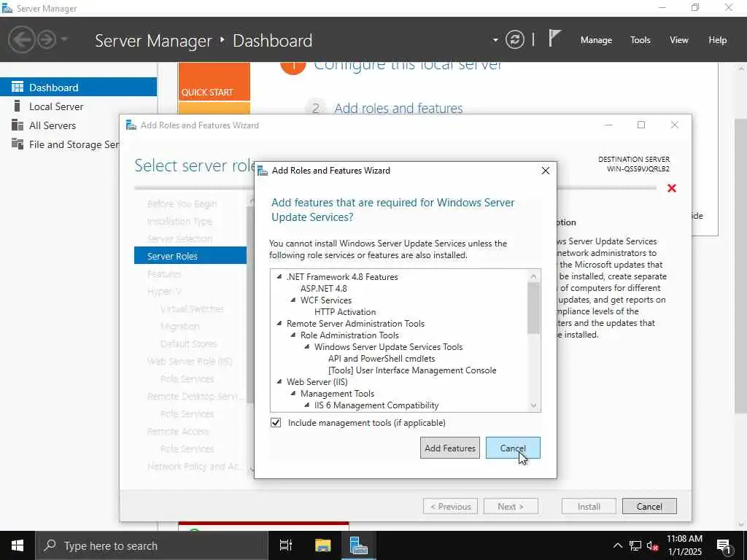Image resolution: width=747 pixels, height=560 pixels.
Task: Collapse the Management Tools node
Action: pyautogui.click(x=293, y=393)
